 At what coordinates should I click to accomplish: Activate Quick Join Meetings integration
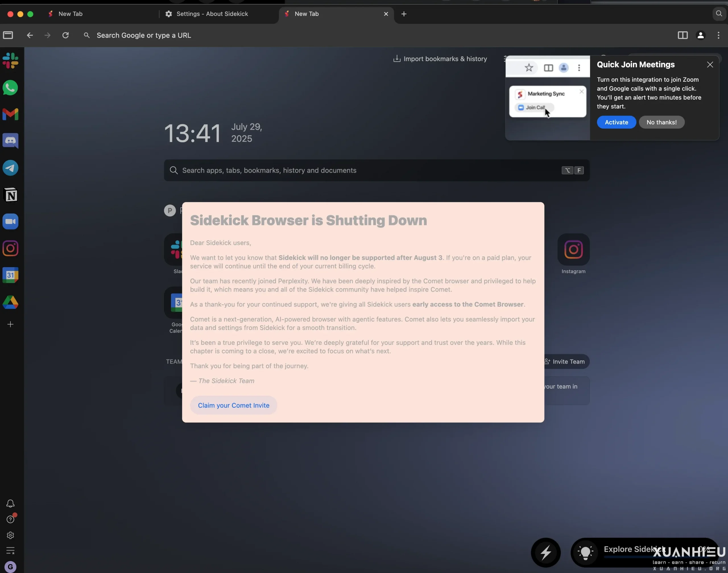[x=616, y=122]
